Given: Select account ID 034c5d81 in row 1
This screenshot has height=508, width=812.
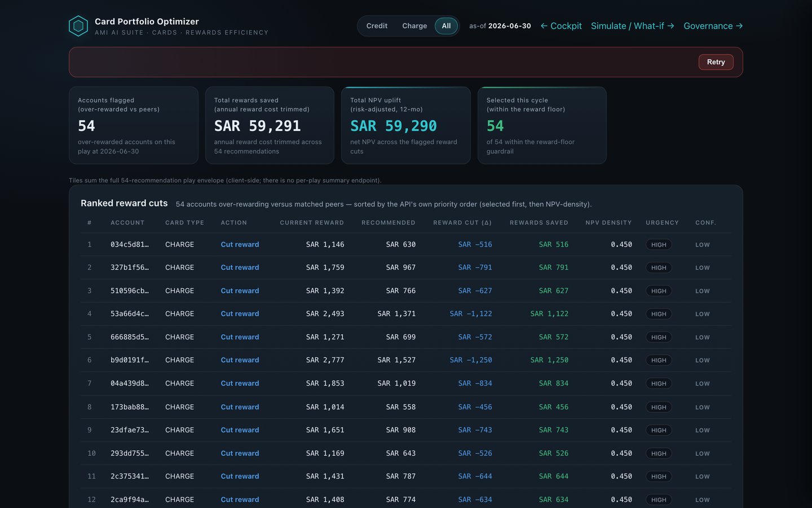Looking at the screenshot, I should pos(130,244).
